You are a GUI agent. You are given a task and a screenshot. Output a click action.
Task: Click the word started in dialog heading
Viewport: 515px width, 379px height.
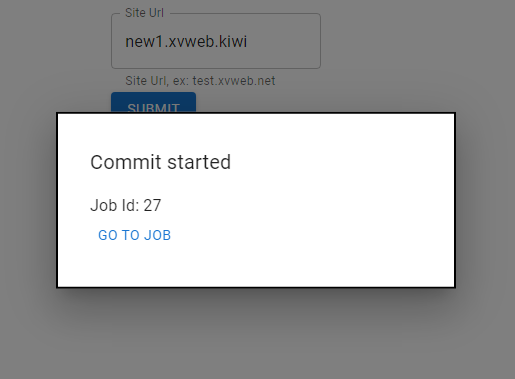pyautogui.click(x=199, y=162)
